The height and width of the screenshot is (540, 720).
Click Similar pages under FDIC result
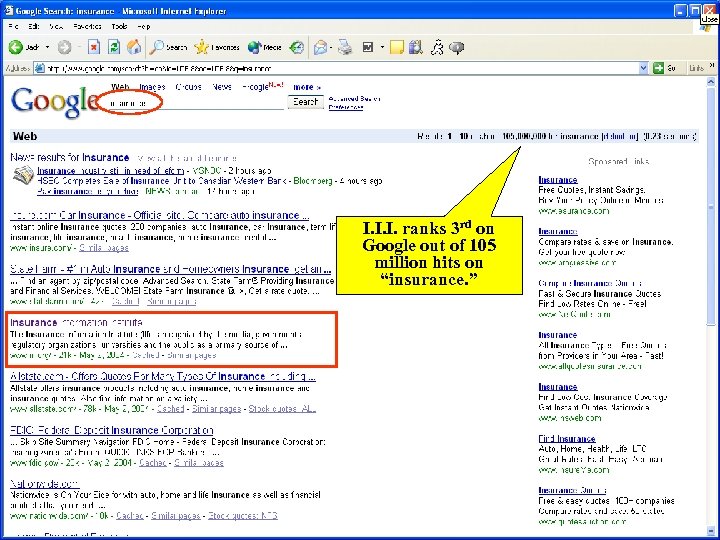(199, 462)
